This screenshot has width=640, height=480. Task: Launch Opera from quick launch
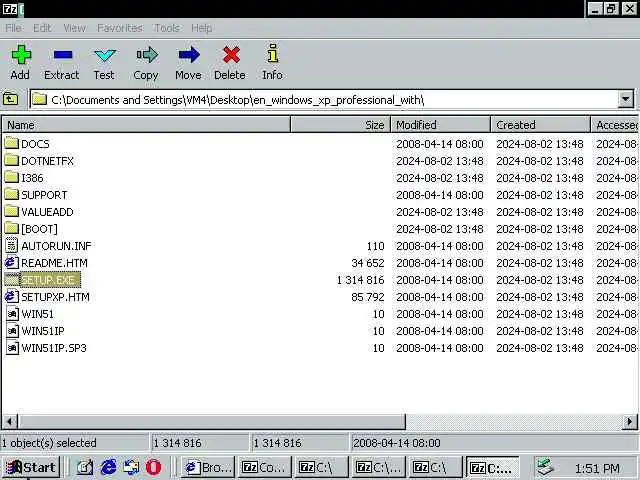tap(153, 467)
